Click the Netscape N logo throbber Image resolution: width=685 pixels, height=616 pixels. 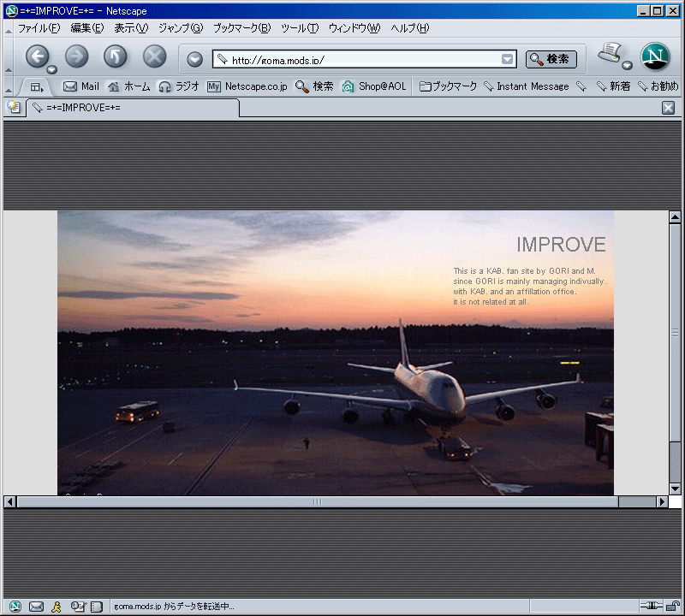point(655,56)
